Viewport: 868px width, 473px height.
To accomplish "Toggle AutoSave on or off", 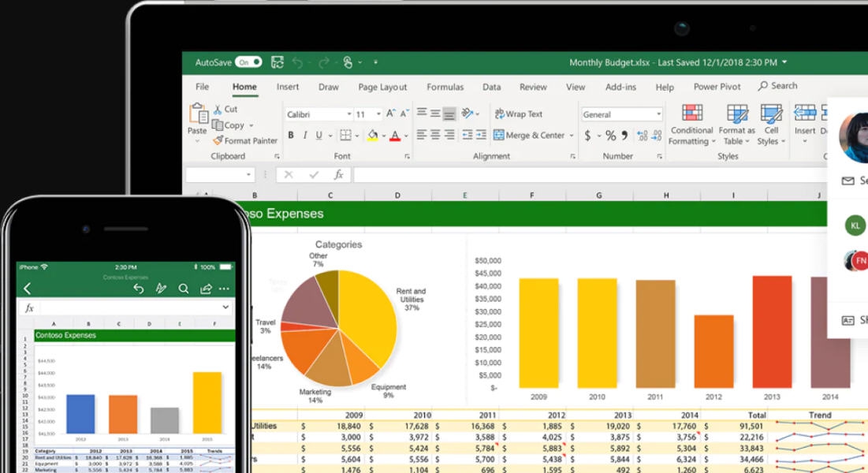I will pyautogui.click(x=247, y=61).
